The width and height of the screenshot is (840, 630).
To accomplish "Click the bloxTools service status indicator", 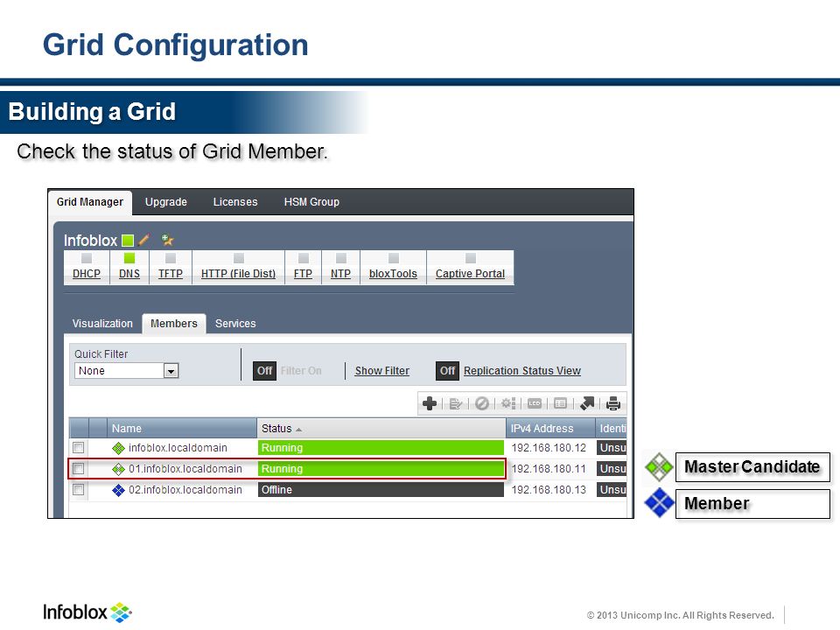I will [x=393, y=259].
